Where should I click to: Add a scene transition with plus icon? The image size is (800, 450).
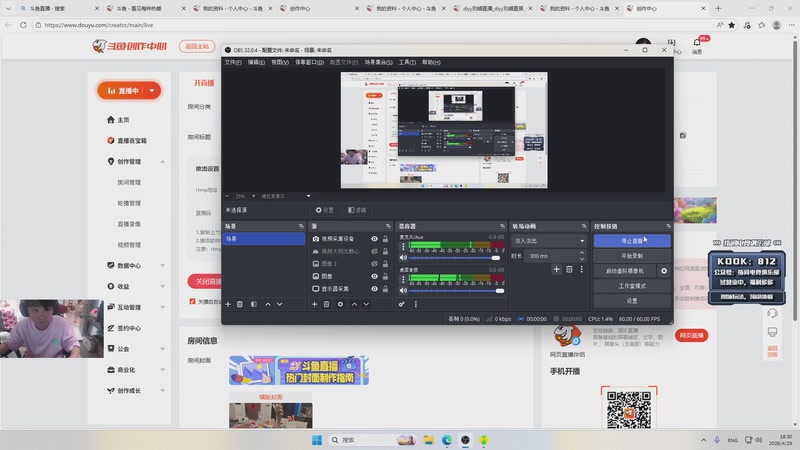click(x=557, y=269)
